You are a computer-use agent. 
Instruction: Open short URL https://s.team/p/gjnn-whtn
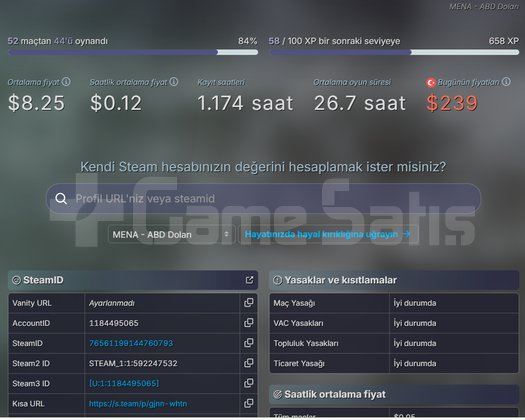pyautogui.click(x=138, y=404)
